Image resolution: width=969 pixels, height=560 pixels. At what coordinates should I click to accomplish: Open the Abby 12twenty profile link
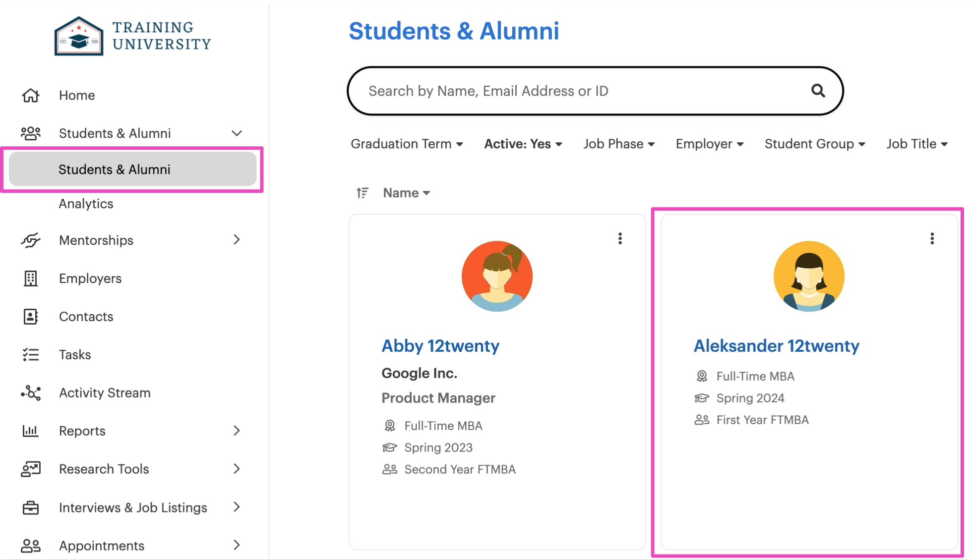tap(440, 345)
